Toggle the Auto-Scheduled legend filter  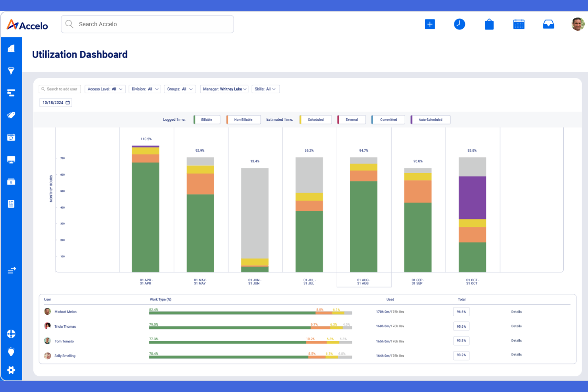pyautogui.click(x=430, y=120)
